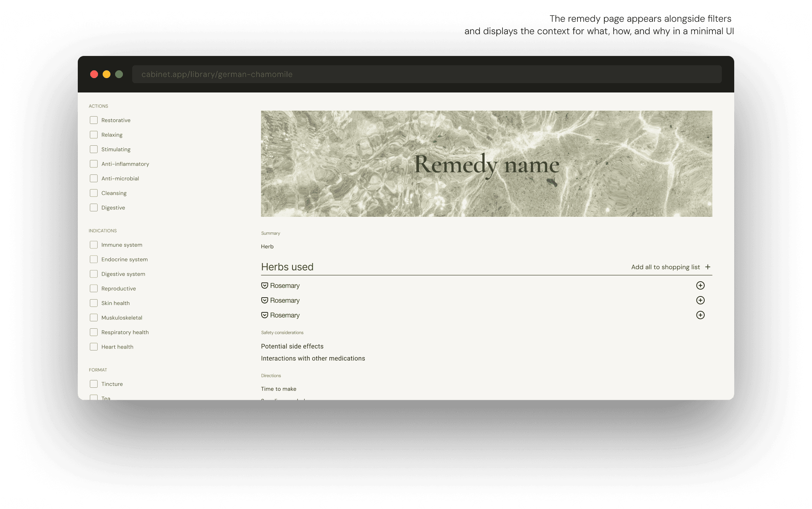Screen dimensions: 812x509
Task: Click the green window dot
Action: [x=119, y=74]
